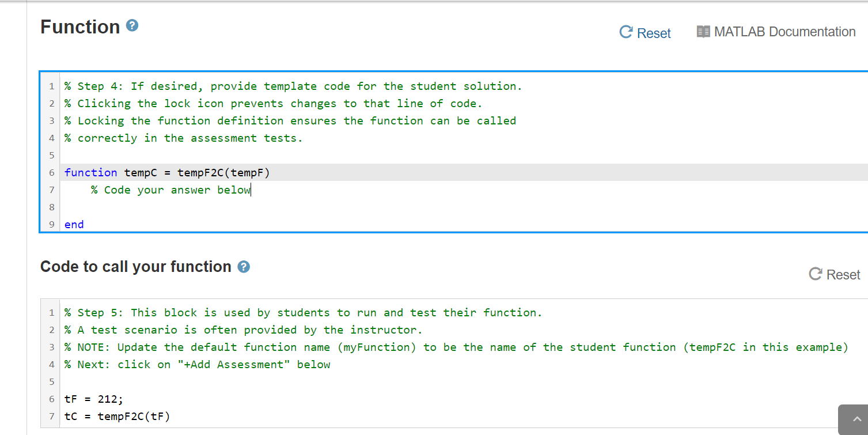
Task: Click empty line 8 inside the Function editor
Action: point(173,207)
